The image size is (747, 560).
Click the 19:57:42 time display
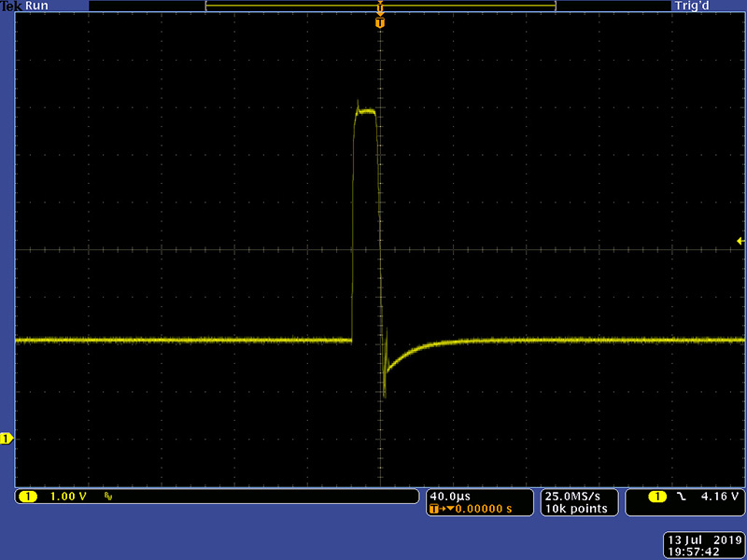701,552
